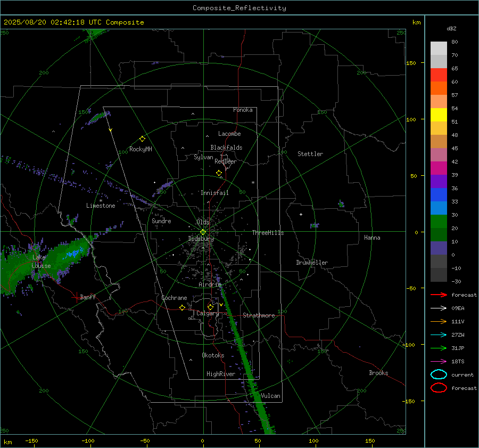Pick the magenta swatch in dBZ scale
The height and width of the screenshot is (448, 479).
439,168
